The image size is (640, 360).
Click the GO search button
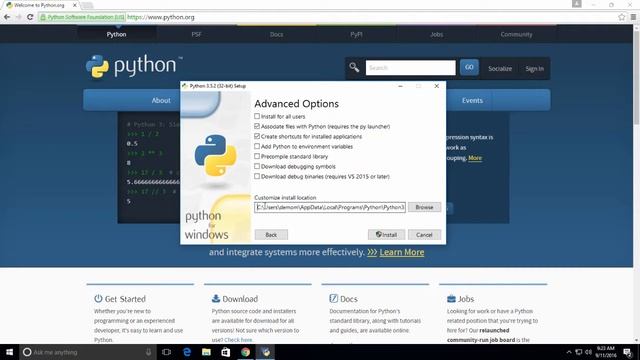[469, 67]
